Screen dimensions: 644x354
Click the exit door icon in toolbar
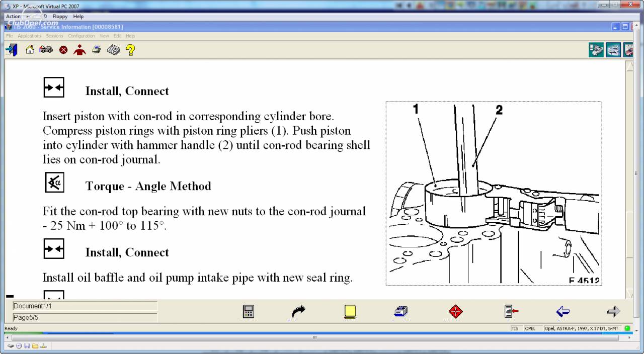[x=12, y=50]
